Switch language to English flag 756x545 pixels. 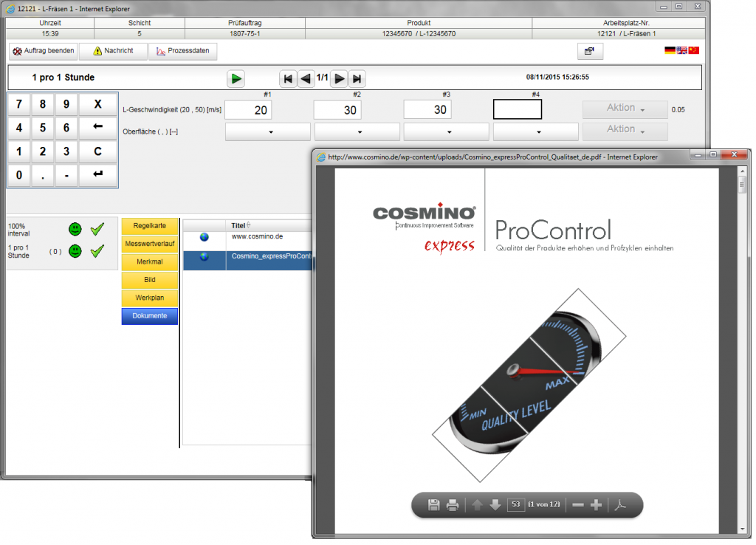681,50
